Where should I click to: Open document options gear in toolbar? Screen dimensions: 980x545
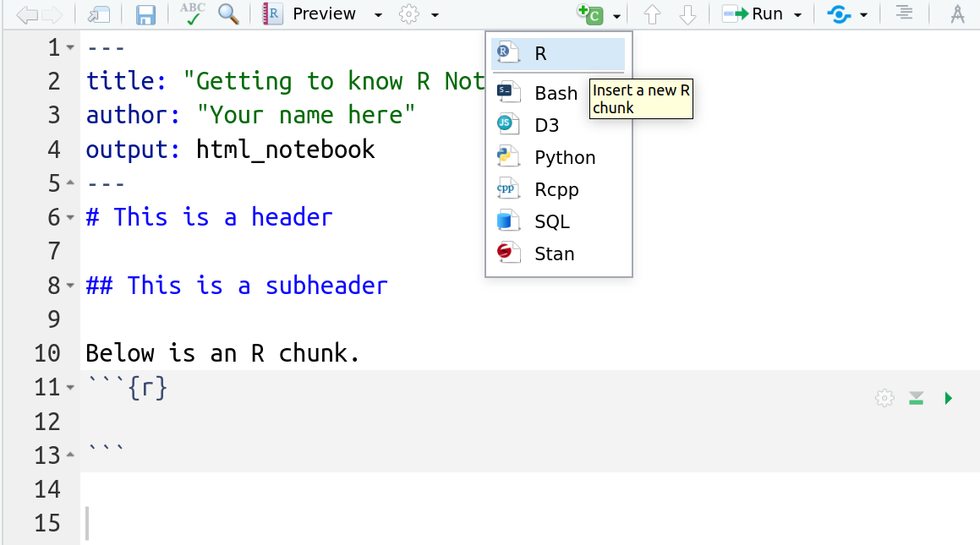(x=408, y=14)
